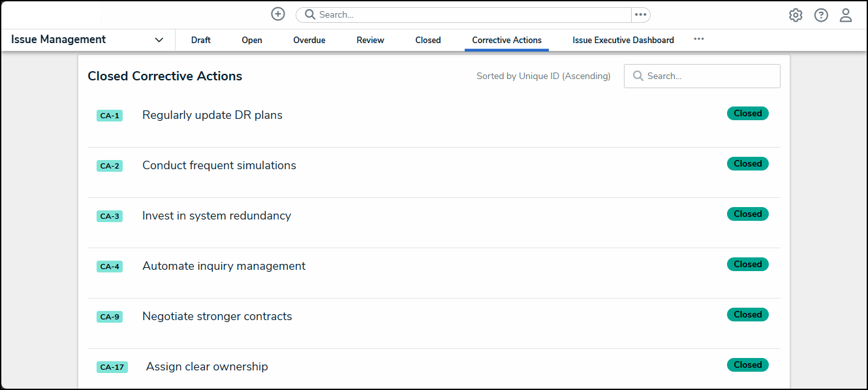
Task: Open "Negotiate stronger contracts" action
Action: tap(217, 316)
